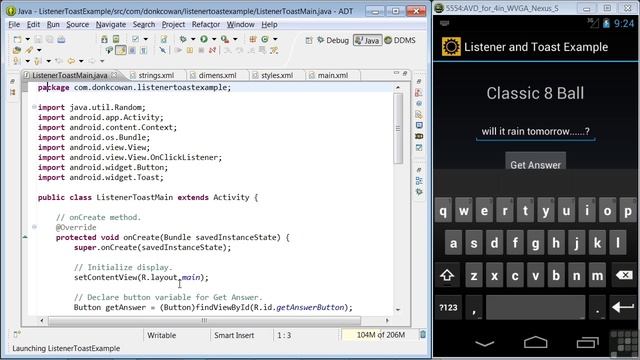Toggle Show Whitespace Characters toolbar icon

pyautogui.click(x=143, y=50)
